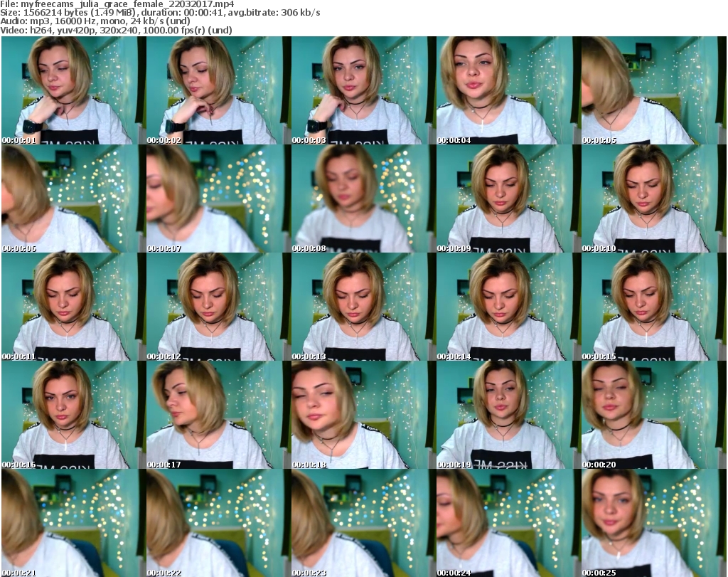The width and height of the screenshot is (728, 577).
Task: Select the frame stamped 00:00:10
Action: 653,198
